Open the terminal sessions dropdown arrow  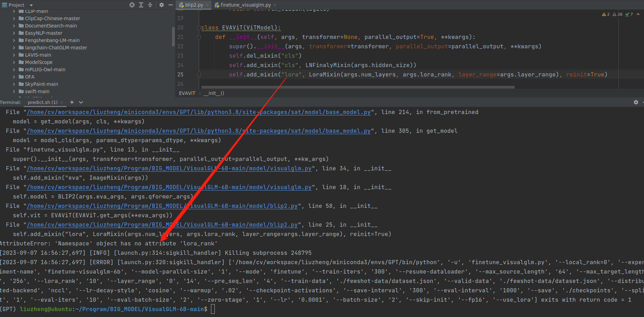tap(81, 102)
